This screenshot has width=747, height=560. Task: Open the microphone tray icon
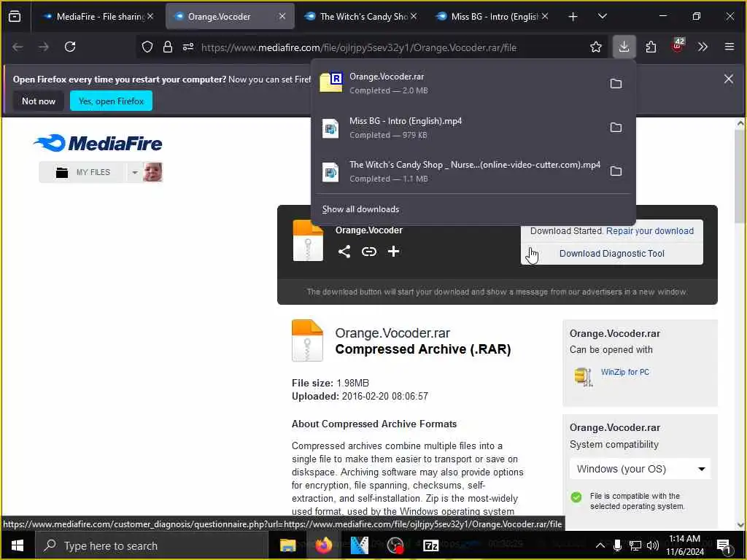pos(617,545)
